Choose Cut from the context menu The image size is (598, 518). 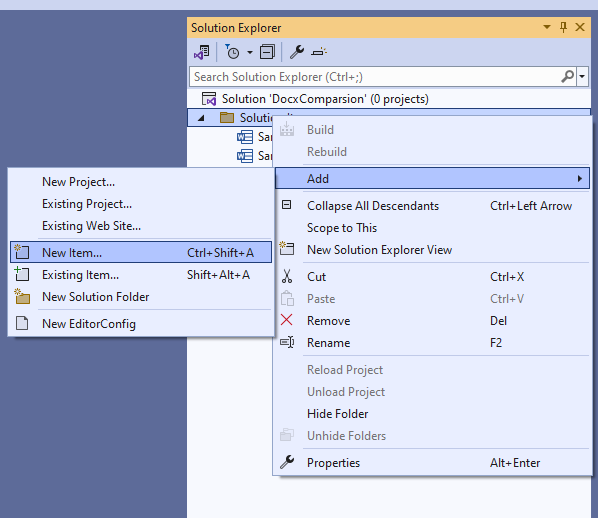432,277
